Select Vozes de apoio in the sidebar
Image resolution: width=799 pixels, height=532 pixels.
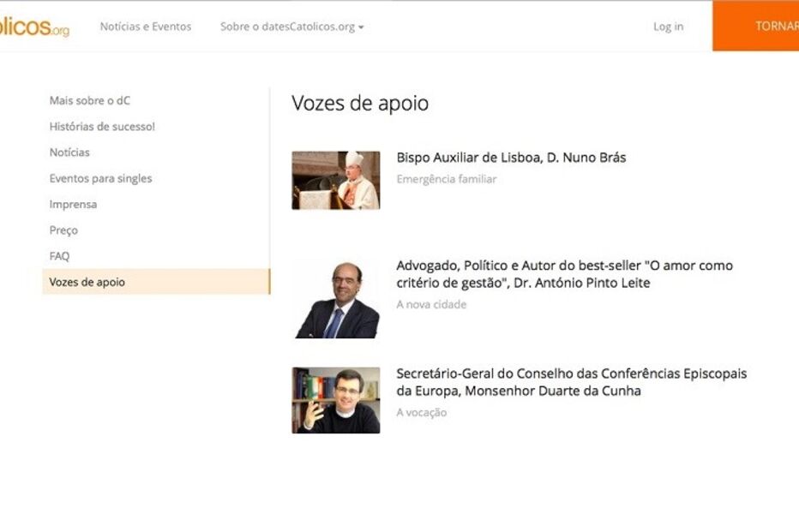tap(87, 281)
